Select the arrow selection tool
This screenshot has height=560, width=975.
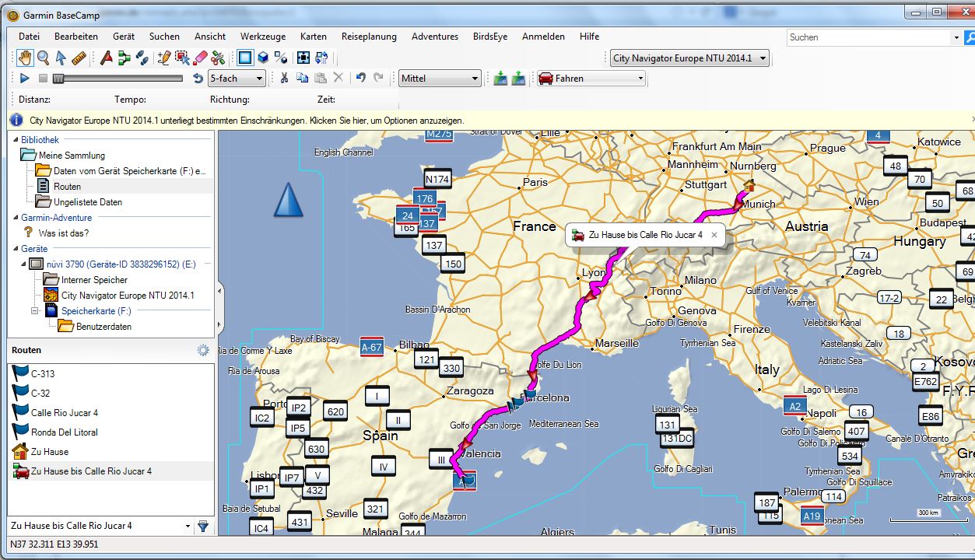pyautogui.click(x=61, y=58)
